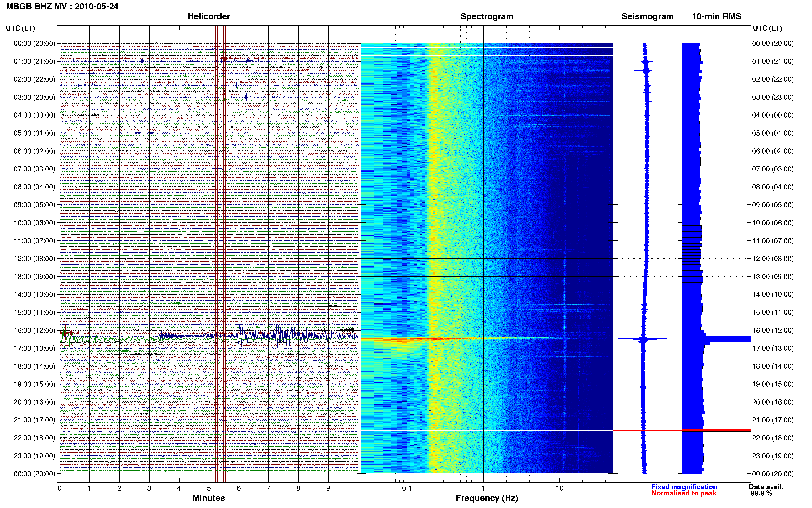Click the 'Normalised to peak' legend text
This screenshot has height=508, width=812.
pyautogui.click(x=684, y=493)
